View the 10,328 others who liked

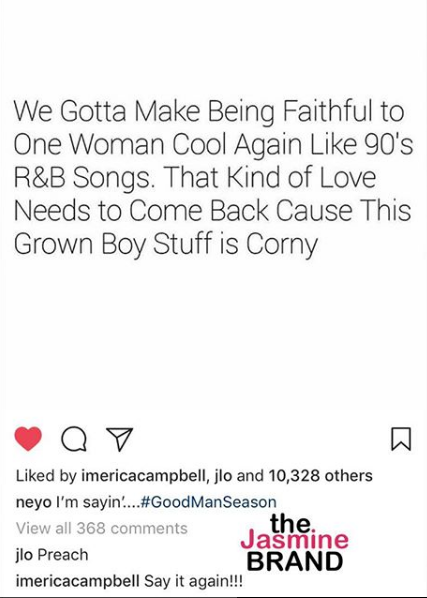click(320, 476)
